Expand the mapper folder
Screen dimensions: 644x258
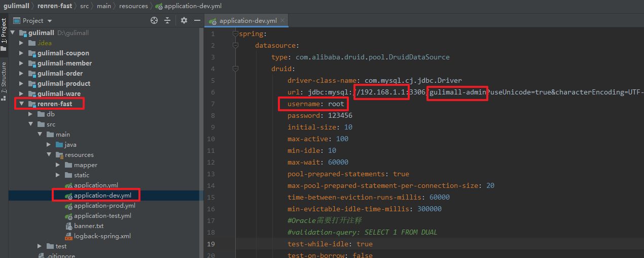click(x=58, y=165)
